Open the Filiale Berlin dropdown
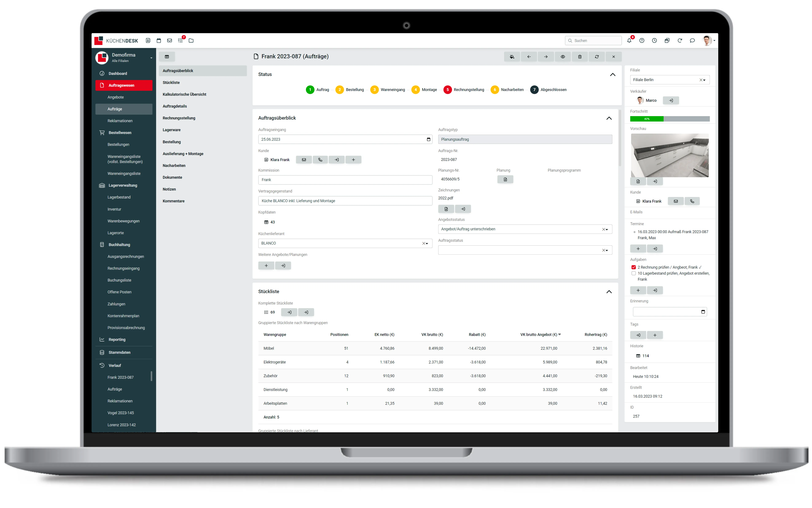812x508 pixels. click(x=670, y=80)
